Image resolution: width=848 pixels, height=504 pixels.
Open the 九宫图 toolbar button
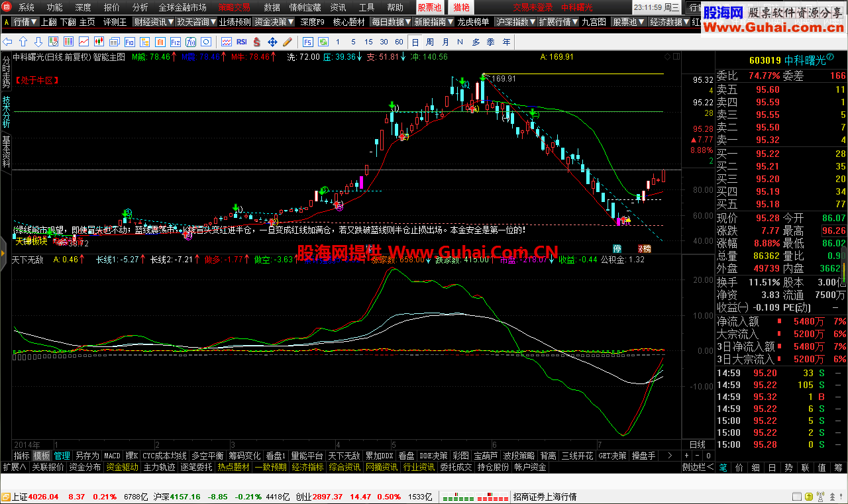click(594, 22)
